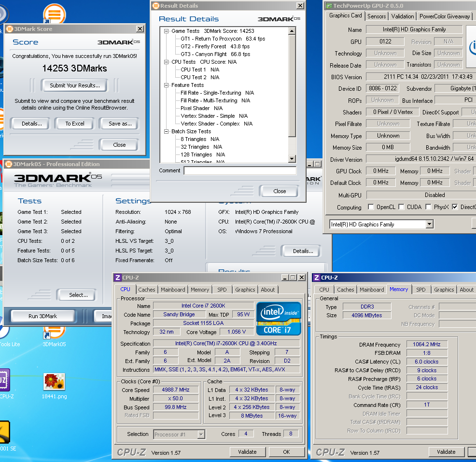Select GT2 - Firefly Forest row

(x=215, y=46)
